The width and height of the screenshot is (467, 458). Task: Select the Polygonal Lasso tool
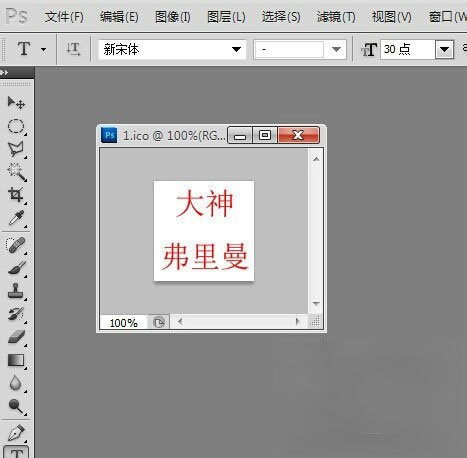[x=16, y=149]
